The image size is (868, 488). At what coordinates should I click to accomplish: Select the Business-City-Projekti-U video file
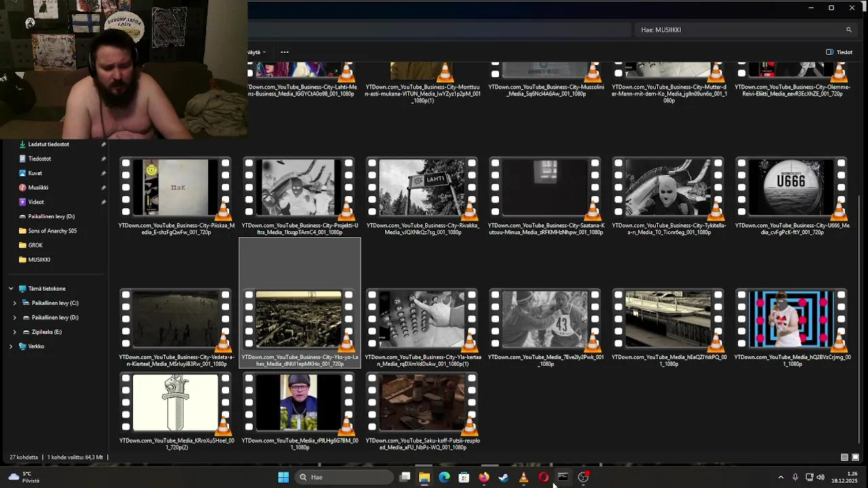click(x=298, y=189)
